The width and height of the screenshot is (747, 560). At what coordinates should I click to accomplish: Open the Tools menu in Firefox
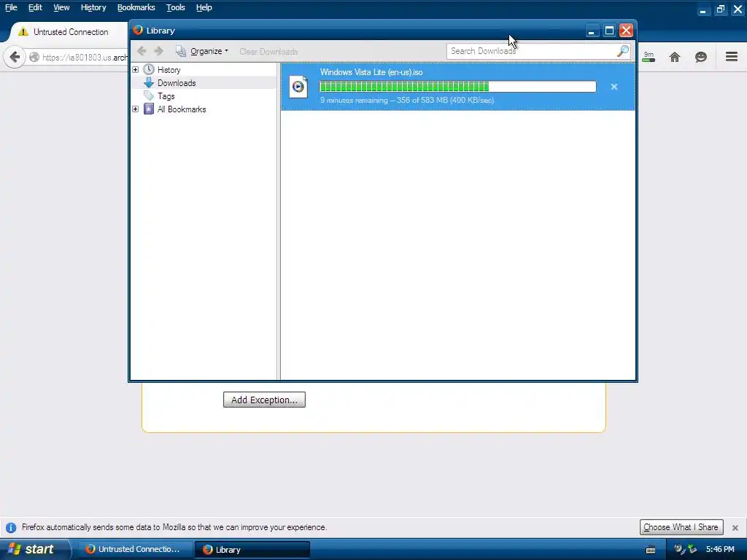[x=176, y=7]
